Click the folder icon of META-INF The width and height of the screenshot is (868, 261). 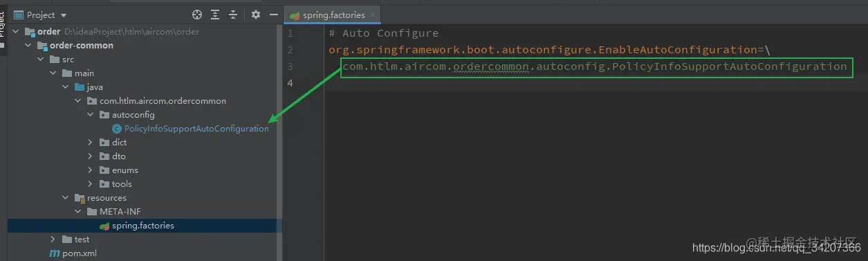click(92, 212)
